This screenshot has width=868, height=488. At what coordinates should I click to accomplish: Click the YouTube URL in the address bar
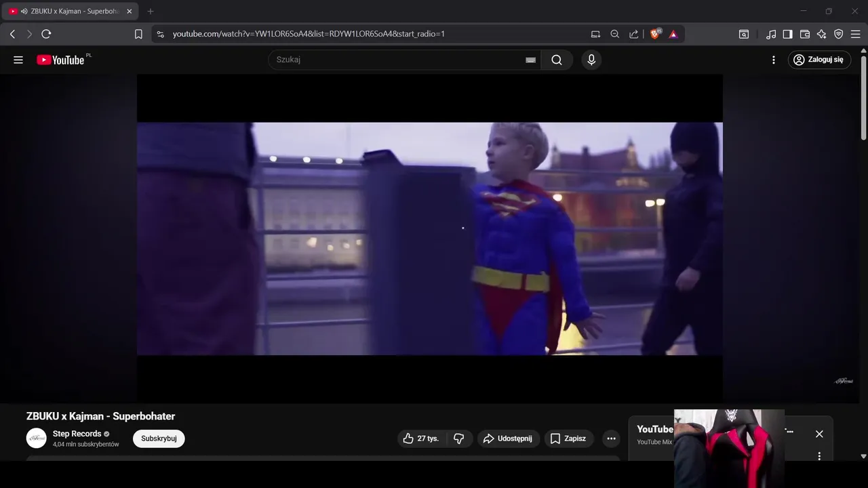coord(309,34)
